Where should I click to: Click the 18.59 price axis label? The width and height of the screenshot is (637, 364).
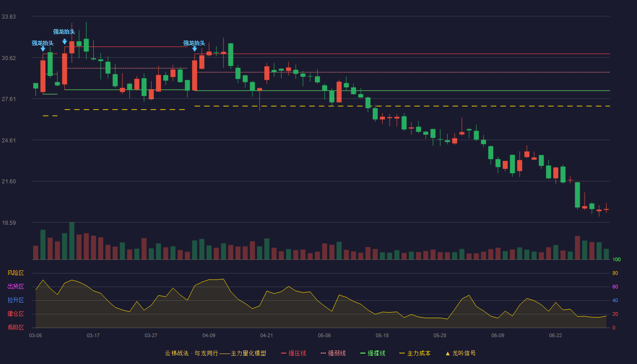9,222
